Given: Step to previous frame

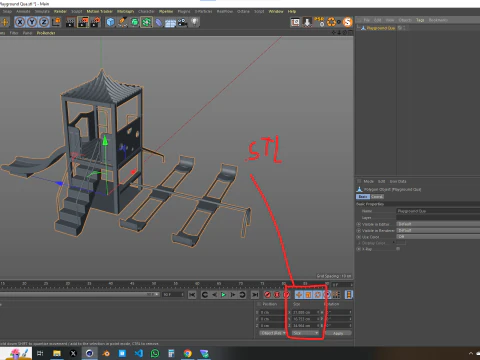Looking at the screenshot, I should pos(214,295).
